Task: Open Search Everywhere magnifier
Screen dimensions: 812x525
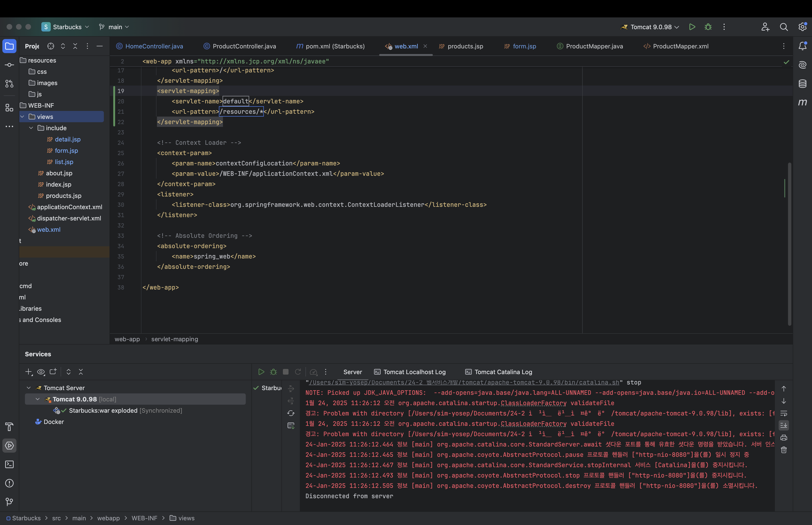Action: 784,27
